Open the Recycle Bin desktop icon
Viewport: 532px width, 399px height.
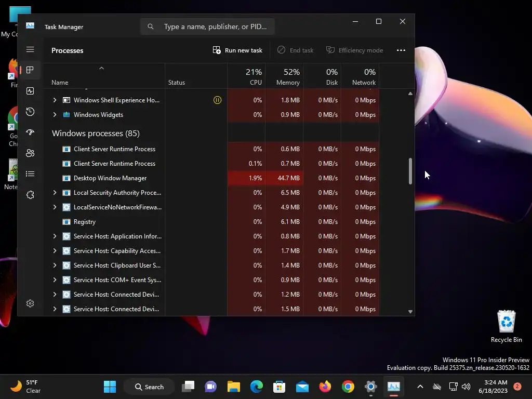coord(506,326)
